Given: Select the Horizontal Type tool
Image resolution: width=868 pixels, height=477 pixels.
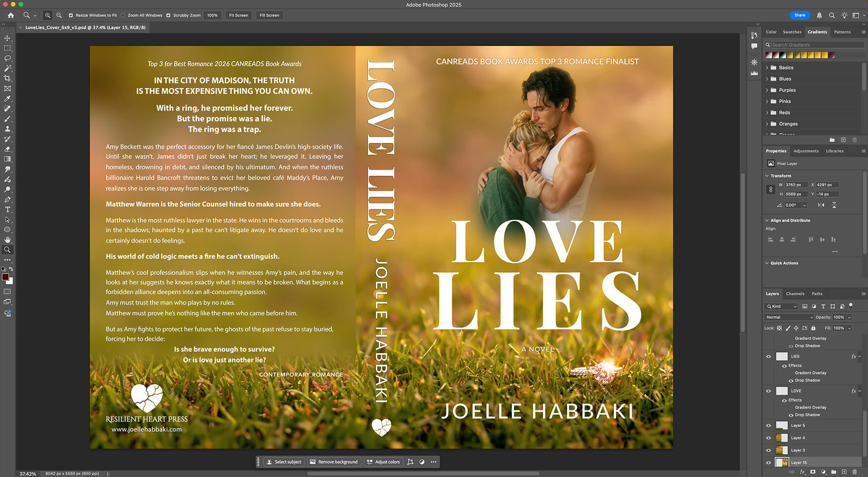Looking at the screenshot, I should (x=7, y=210).
